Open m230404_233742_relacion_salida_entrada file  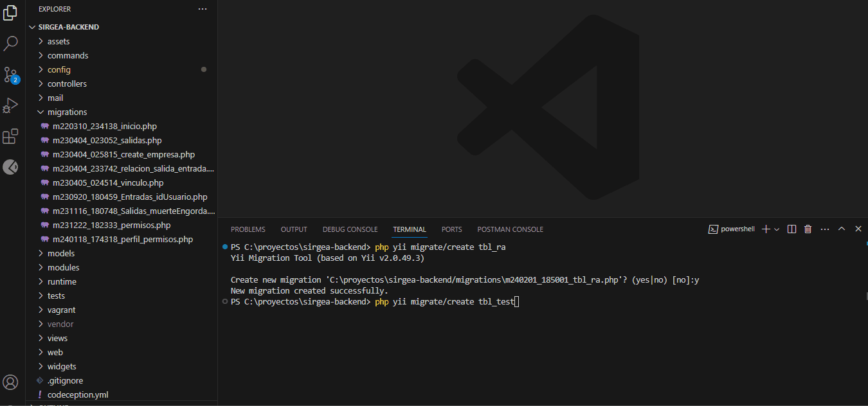point(122,168)
